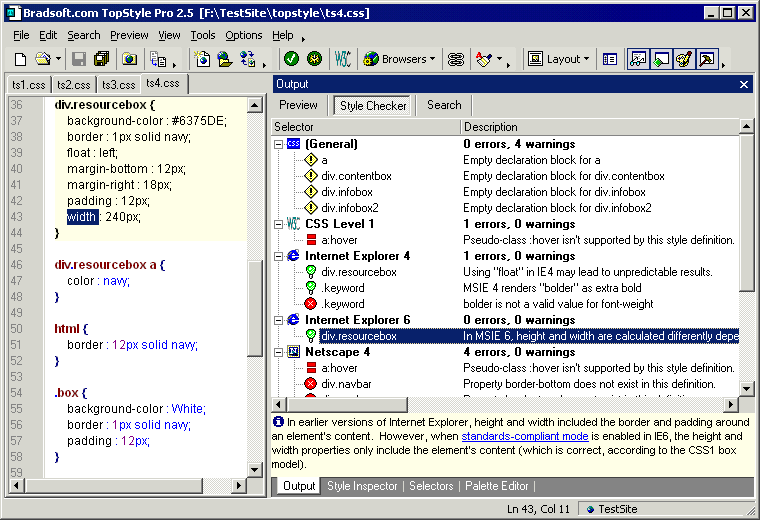This screenshot has width=760, height=520.
Task: Switch to the ts3.css tab
Action: point(119,85)
